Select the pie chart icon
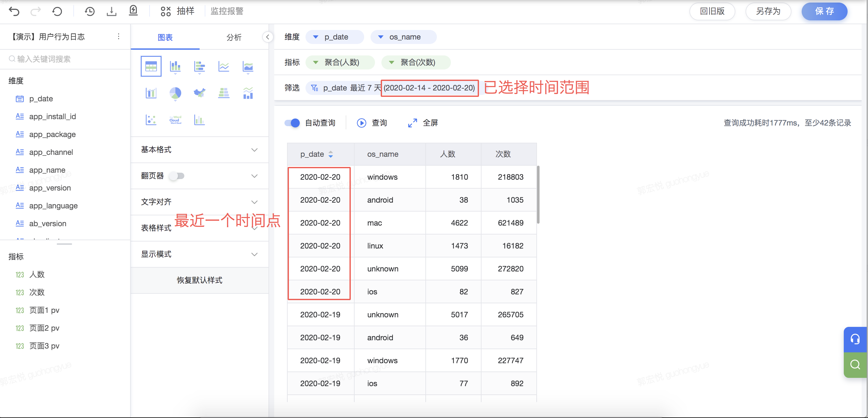Viewport: 868px width, 418px height. [175, 93]
